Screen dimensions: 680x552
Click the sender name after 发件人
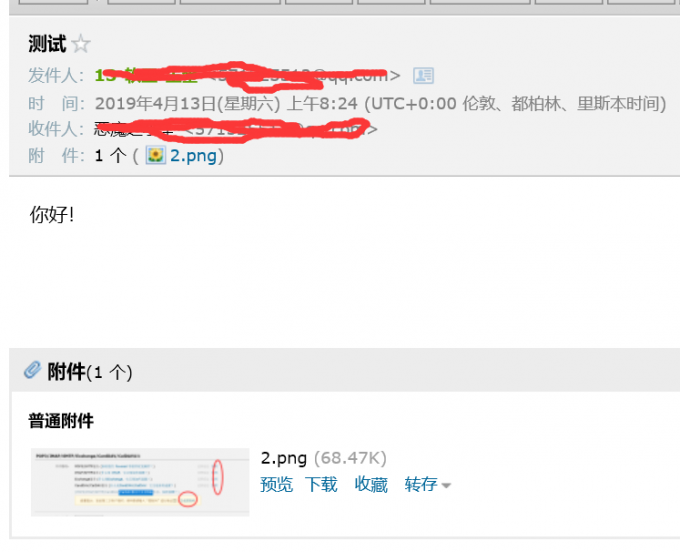coord(146,75)
